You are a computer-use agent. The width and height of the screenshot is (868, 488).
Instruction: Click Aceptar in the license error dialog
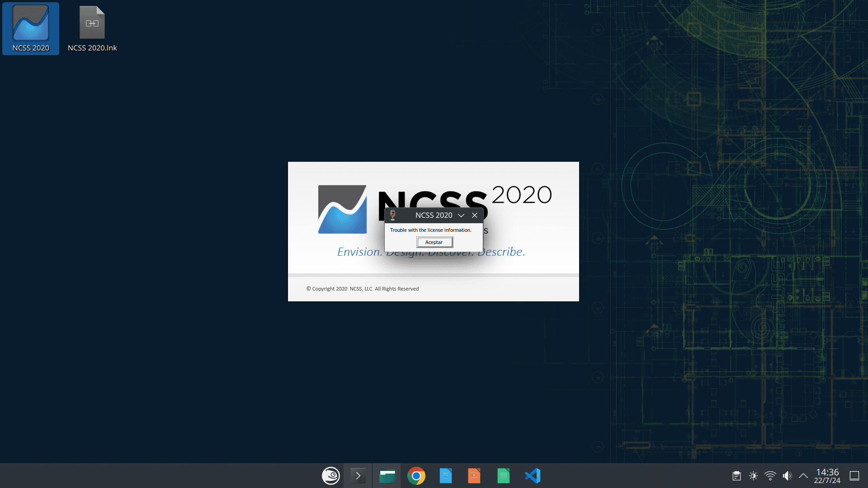(434, 243)
